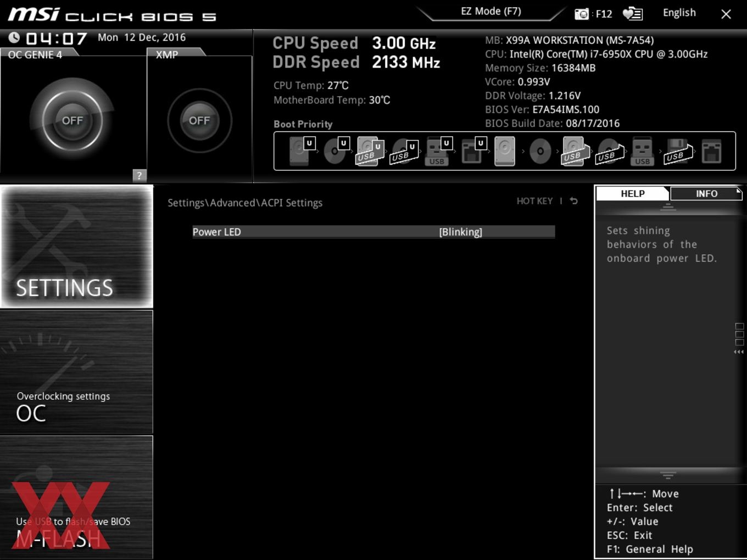Select the UEFI network boot device icon
The image size is (747, 560).
coord(473,150)
